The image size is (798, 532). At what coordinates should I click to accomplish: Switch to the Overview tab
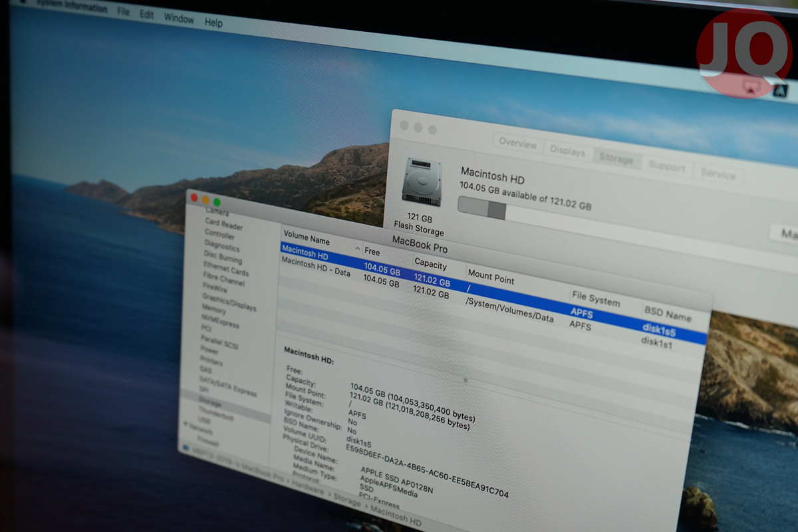click(x=517, y=144)
